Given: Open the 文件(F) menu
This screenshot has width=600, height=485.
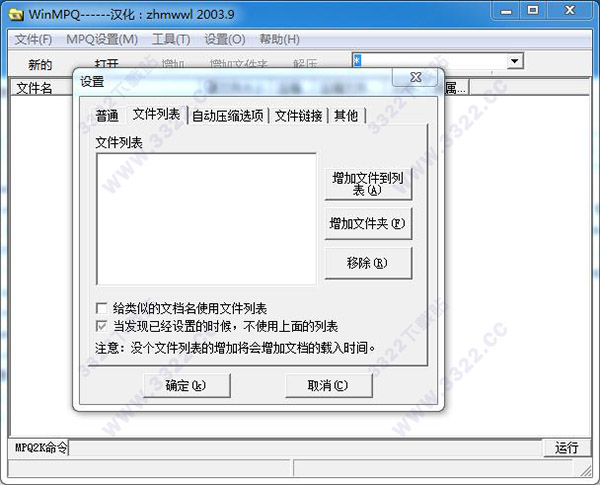Looking at the screenshot, I should tap(33, 39).
